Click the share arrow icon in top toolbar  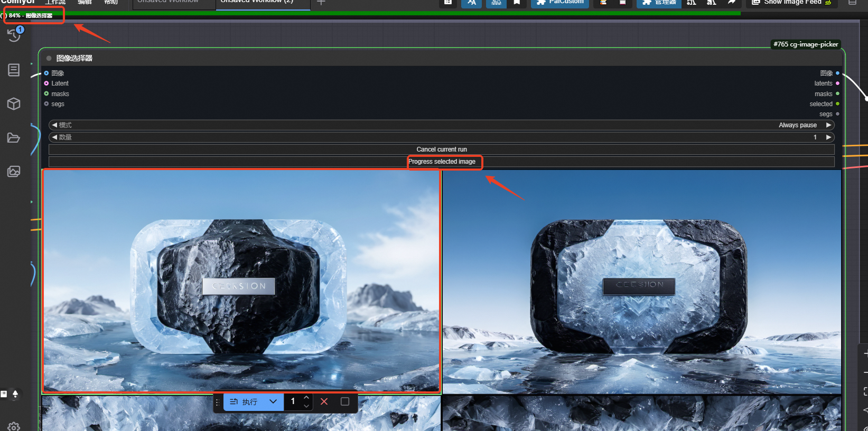[x=731, y=3]
